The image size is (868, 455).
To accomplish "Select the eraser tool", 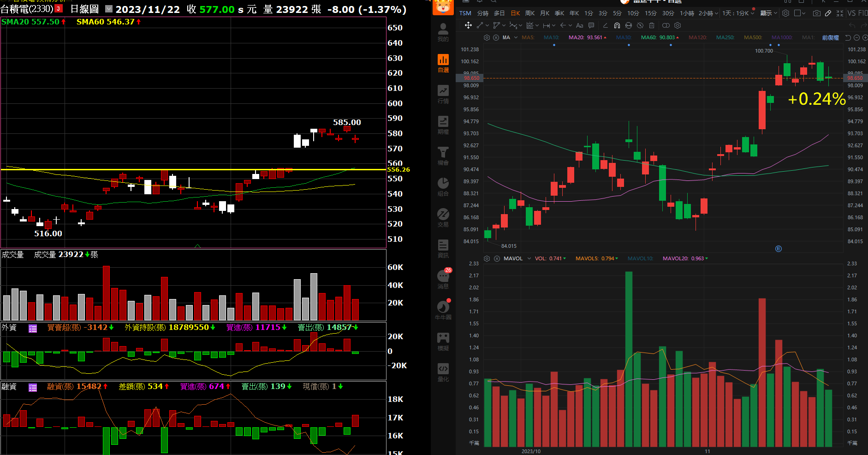I will (605, 25).
